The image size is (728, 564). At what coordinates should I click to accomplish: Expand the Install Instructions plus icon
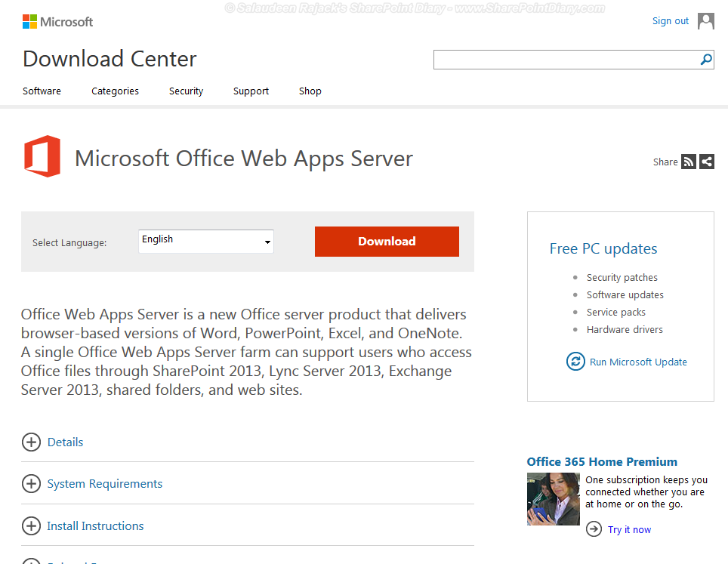(31, 525)
